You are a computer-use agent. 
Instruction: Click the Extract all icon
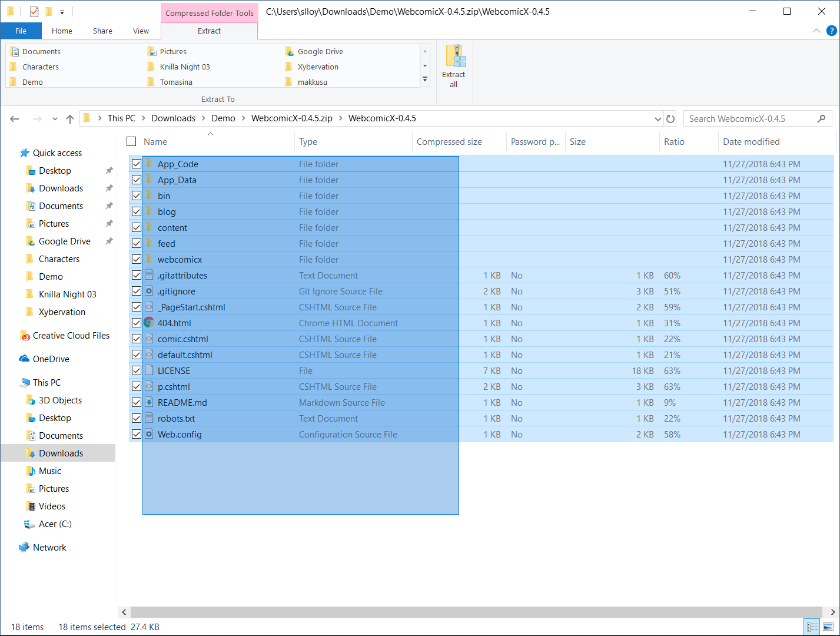[454, 67]
